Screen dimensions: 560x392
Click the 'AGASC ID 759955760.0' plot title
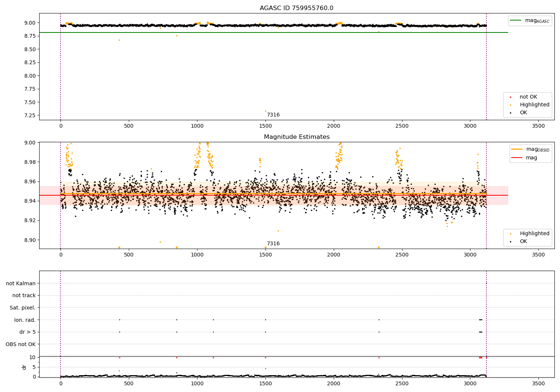pyautogui.click(x=296, y=8)
